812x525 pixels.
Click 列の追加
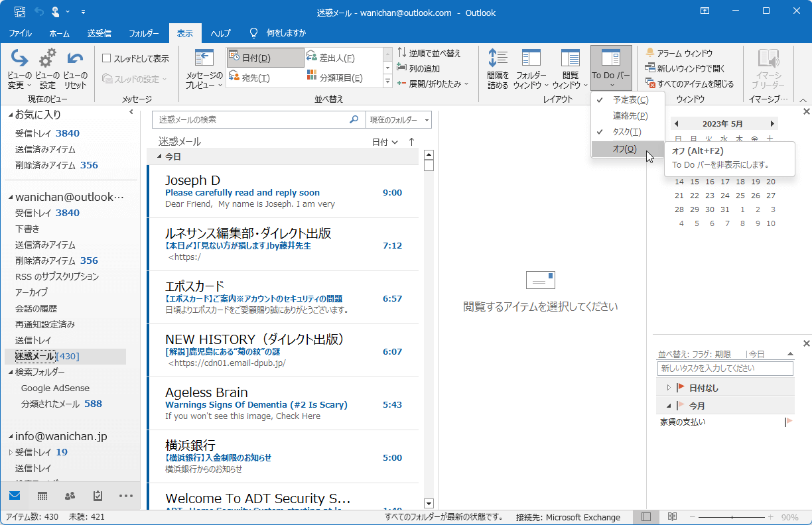tap(419, 68)
